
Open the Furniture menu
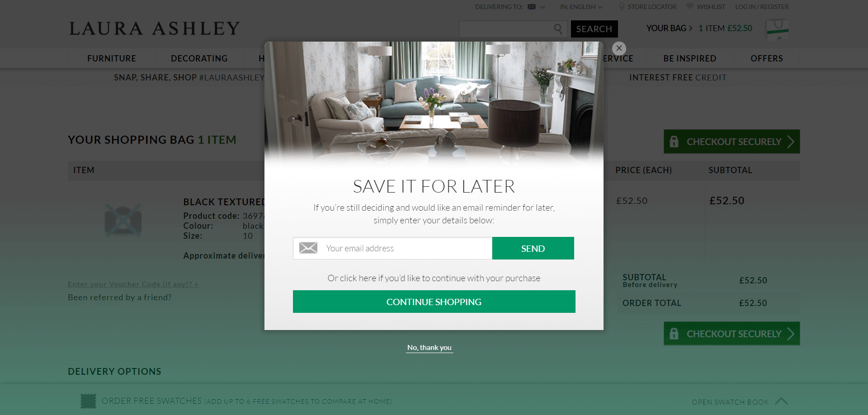[x=112, y=58]
